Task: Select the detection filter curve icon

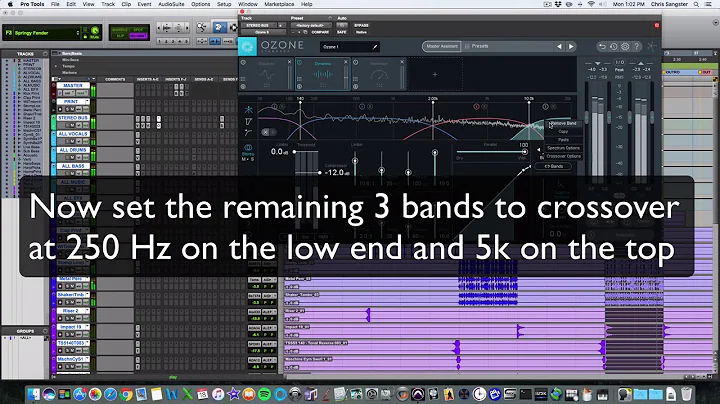Action: tap(248, 133)
